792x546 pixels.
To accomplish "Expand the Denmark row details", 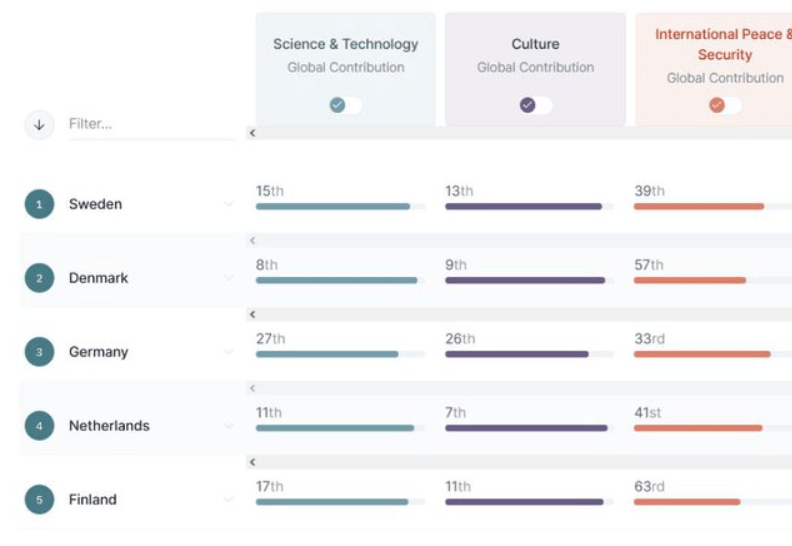I will [228, 278].
